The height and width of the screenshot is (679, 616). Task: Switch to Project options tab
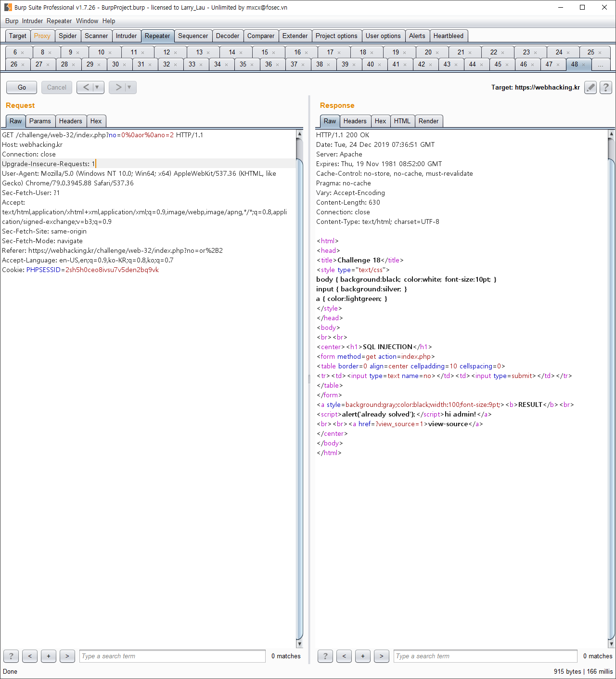tap(336, 36)
